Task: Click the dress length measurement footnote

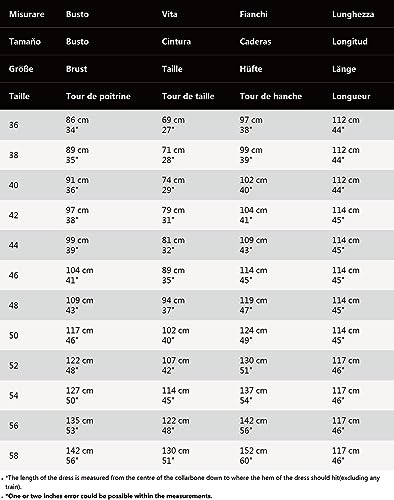Action: (x=193, y=482)
